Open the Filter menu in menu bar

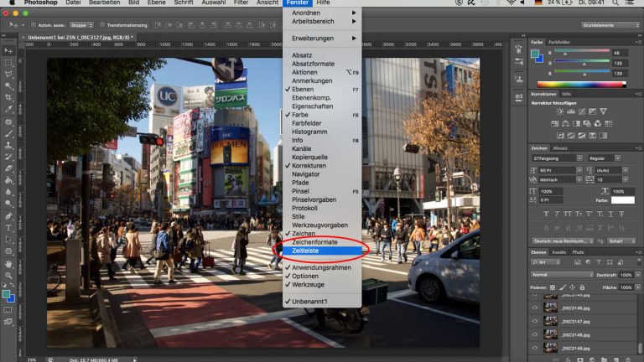click(x=241, y=3)
